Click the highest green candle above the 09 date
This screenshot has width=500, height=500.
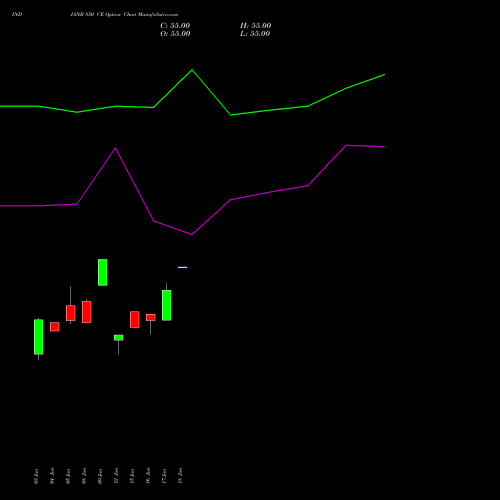pos(103,272)
